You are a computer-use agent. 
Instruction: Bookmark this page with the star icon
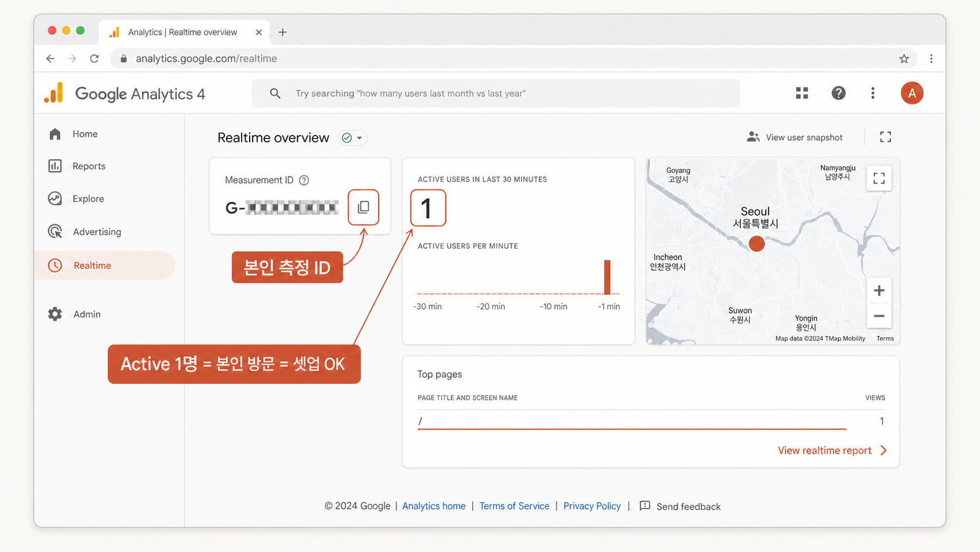(x=904, y=59)
